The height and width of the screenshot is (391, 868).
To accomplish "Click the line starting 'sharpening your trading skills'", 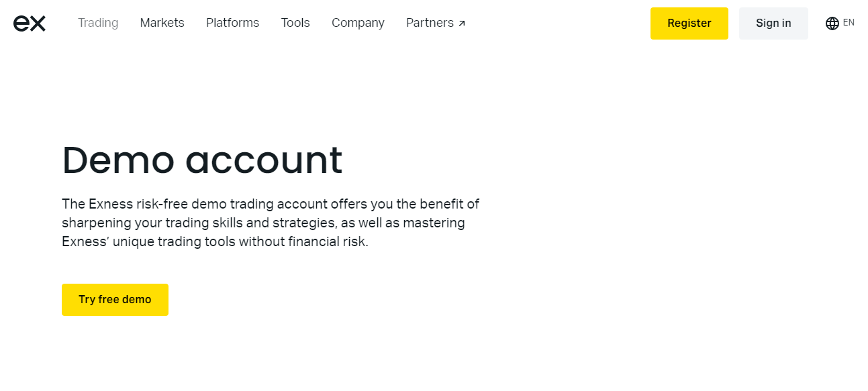I will point(263,223).
